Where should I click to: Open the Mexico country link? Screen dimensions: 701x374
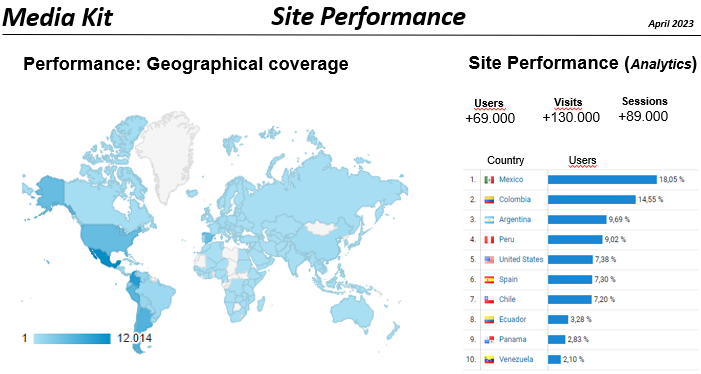(x=511, y=179)
